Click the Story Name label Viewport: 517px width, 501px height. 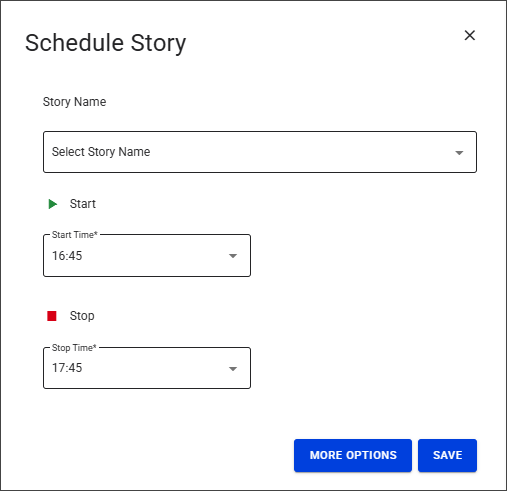pyautogui.click(x=74, y=102)
